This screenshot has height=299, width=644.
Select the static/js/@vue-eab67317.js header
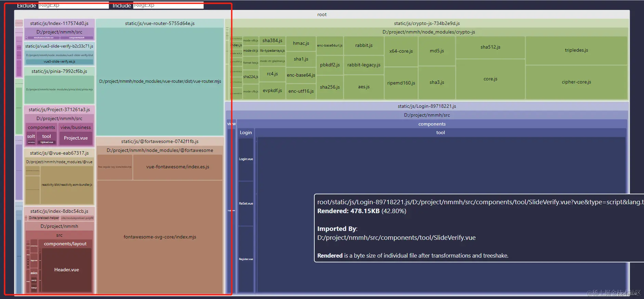pos(59,153)
